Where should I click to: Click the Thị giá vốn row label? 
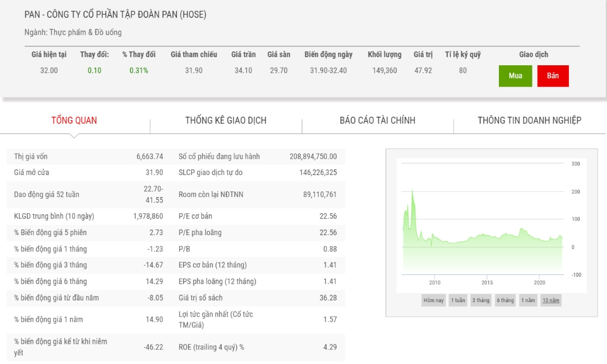(31, 156)
